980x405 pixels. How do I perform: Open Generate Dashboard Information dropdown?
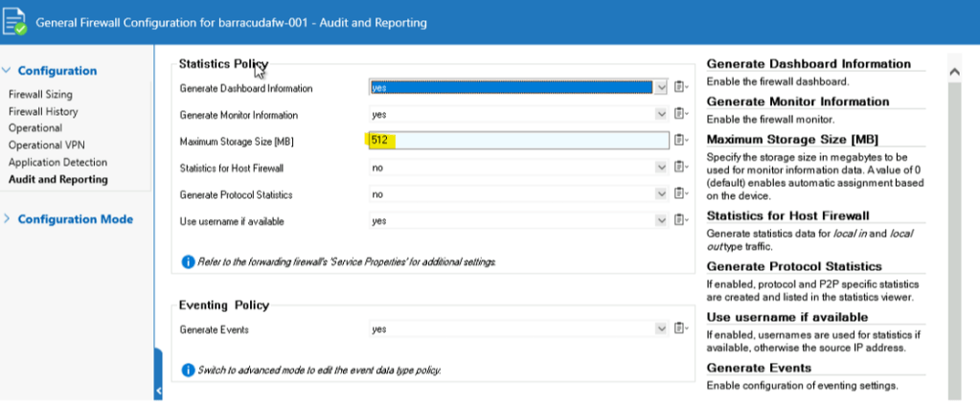(660, 88)
